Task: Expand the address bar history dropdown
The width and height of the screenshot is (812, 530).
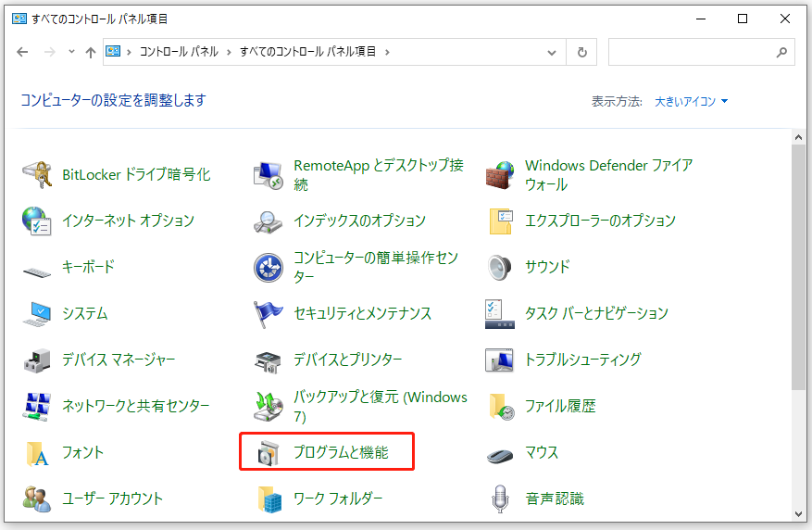Action: 552,52
